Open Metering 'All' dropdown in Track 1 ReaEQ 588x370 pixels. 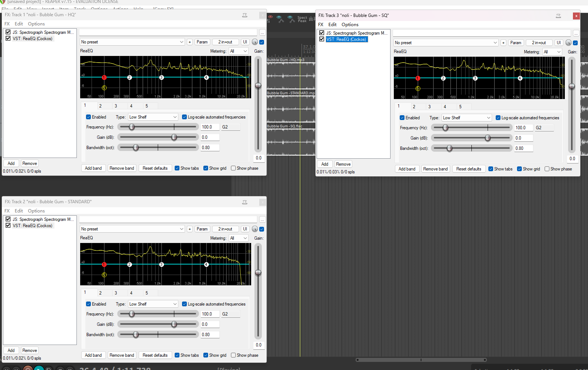click(239, 51)
